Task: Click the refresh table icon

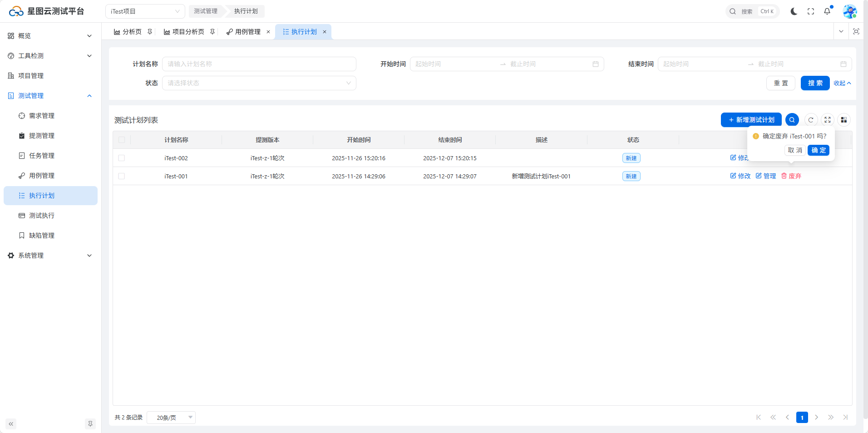Action: (x=811, y=120)
